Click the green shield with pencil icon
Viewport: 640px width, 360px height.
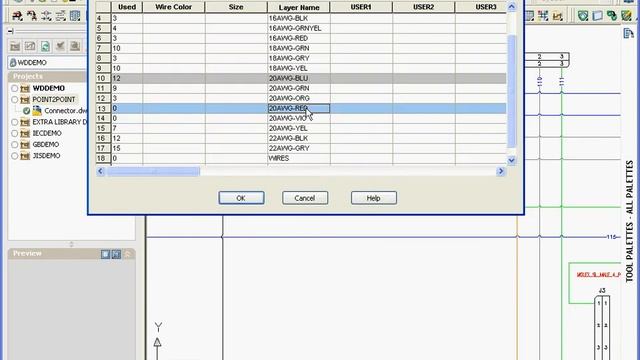(626, 16)
